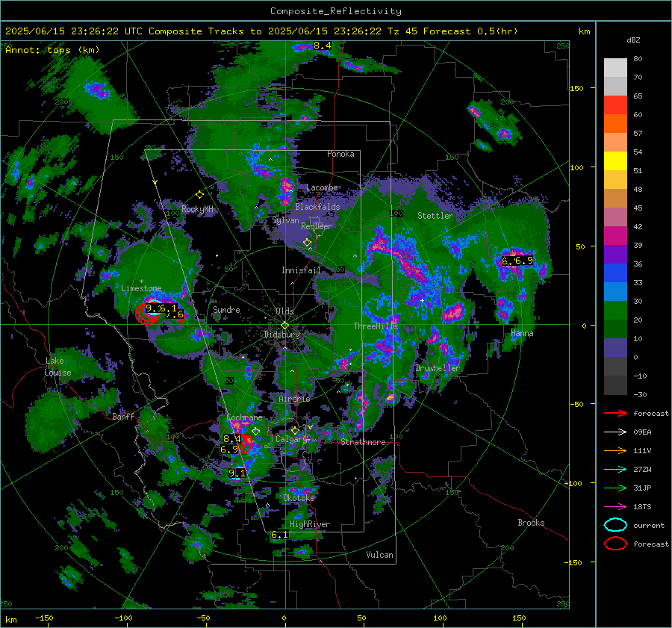
Task: Click the Drumheller city label
Action: 438,368
